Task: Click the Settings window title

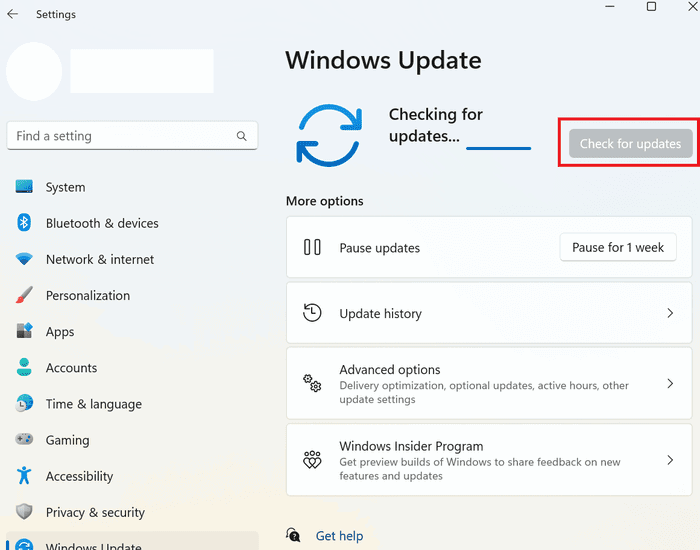Action: pyautogui.click(x=56, y=14)
